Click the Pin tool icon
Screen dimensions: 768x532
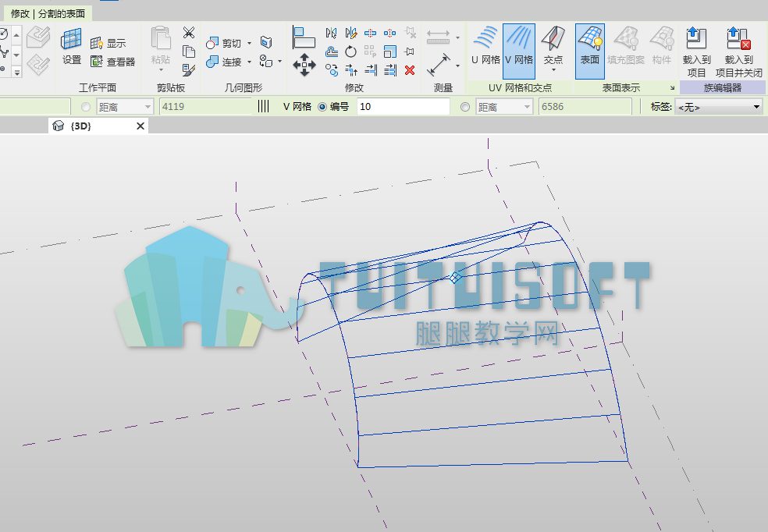tap(410, 51)
